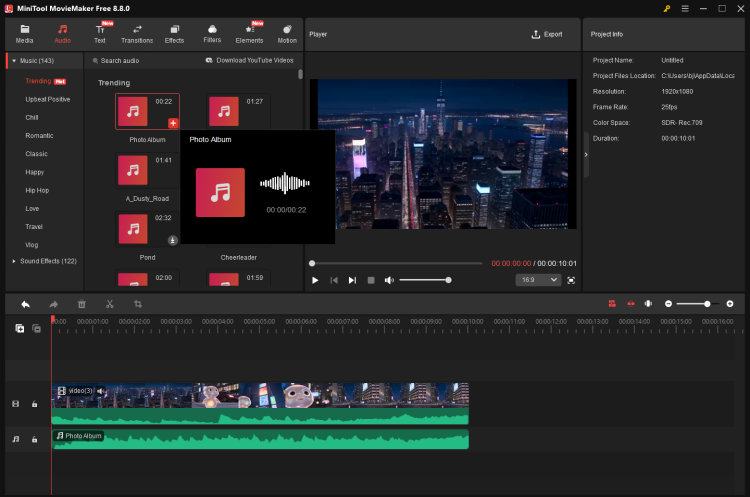Click the Cheerleader track label
The image size is (750, 497).
(x=239, y=257)
